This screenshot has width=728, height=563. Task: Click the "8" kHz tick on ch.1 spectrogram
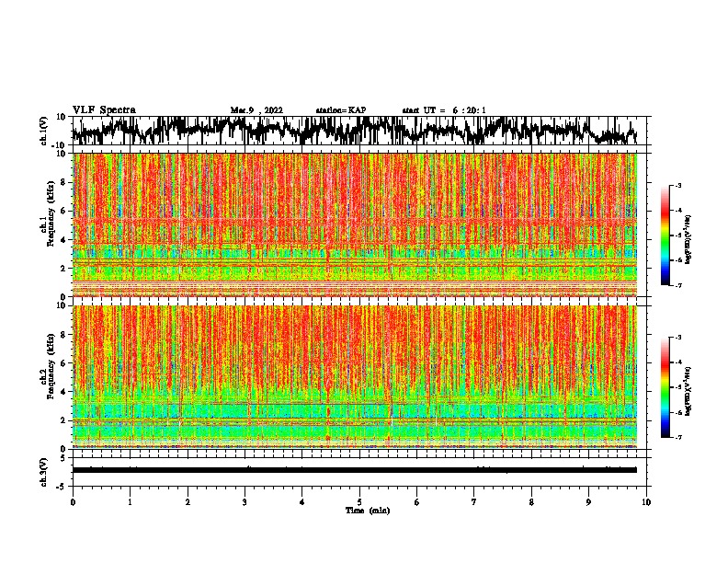click(64, 182)
